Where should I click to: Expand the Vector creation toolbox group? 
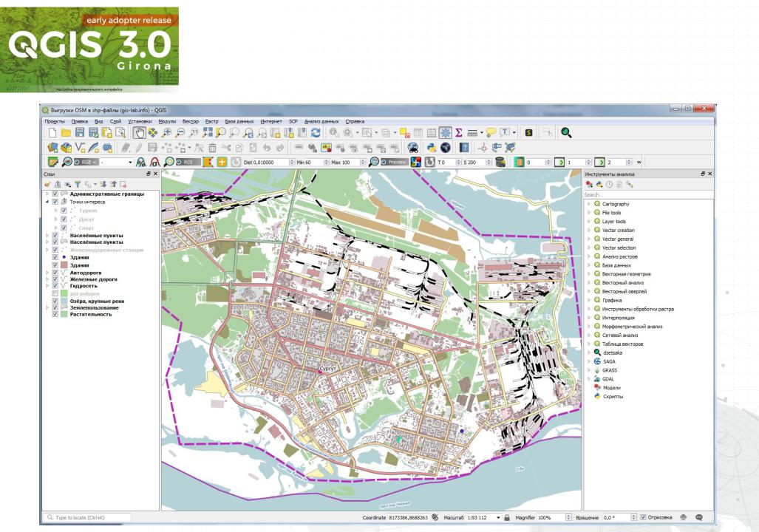click(589, 231)
